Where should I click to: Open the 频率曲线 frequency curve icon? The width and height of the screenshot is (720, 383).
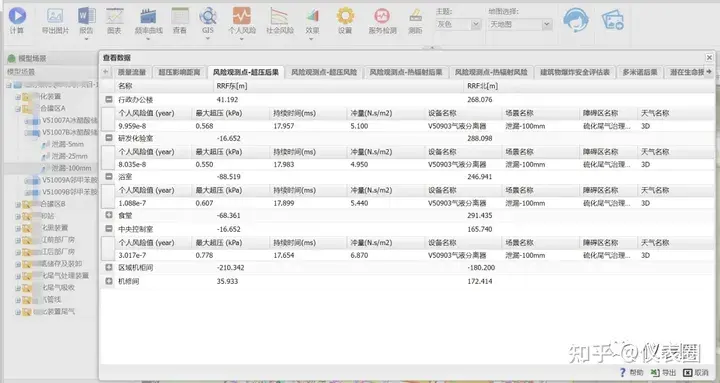point(149,16)
